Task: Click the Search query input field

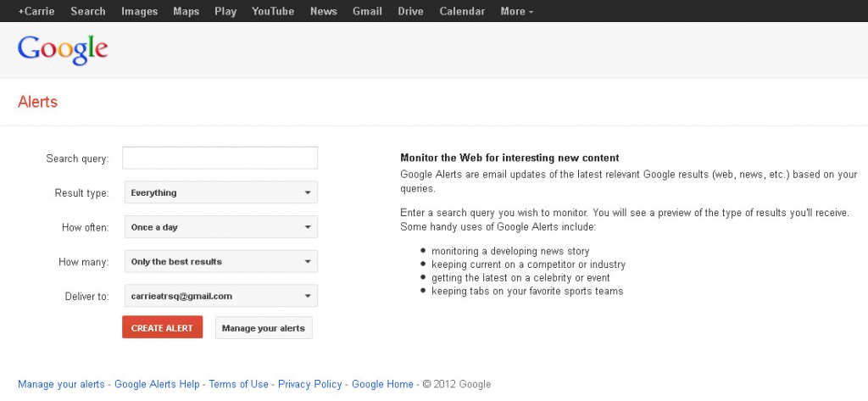Action: [x=220, y=158]
